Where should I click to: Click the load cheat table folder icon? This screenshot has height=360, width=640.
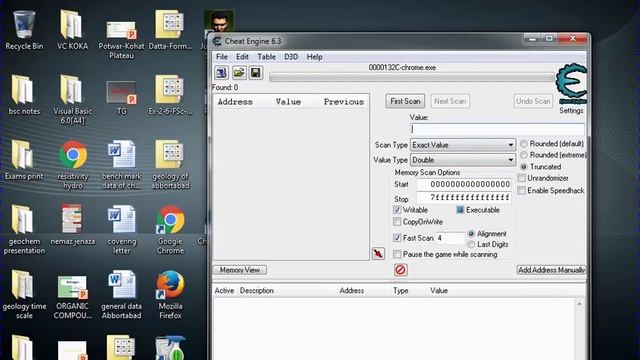239,73
